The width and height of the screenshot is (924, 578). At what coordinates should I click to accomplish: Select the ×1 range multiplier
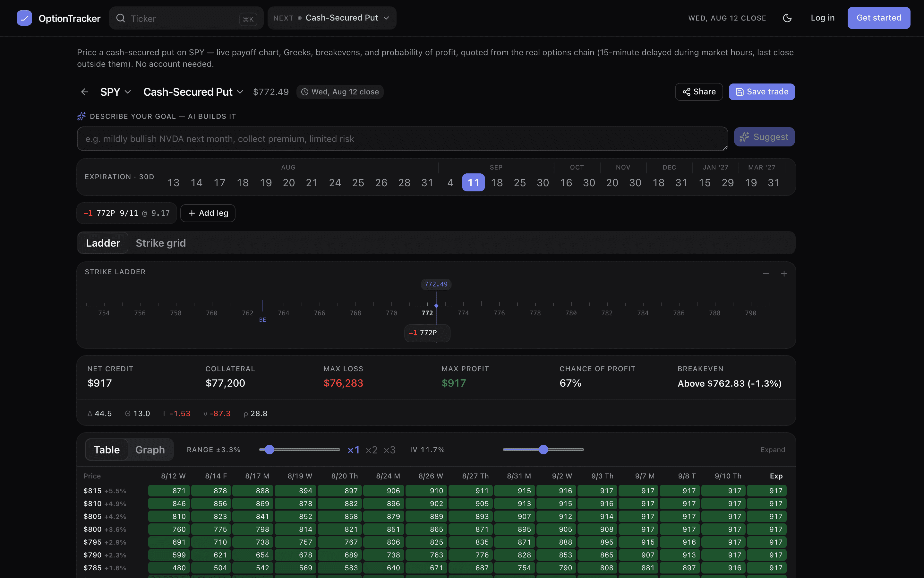pos(354,450)
